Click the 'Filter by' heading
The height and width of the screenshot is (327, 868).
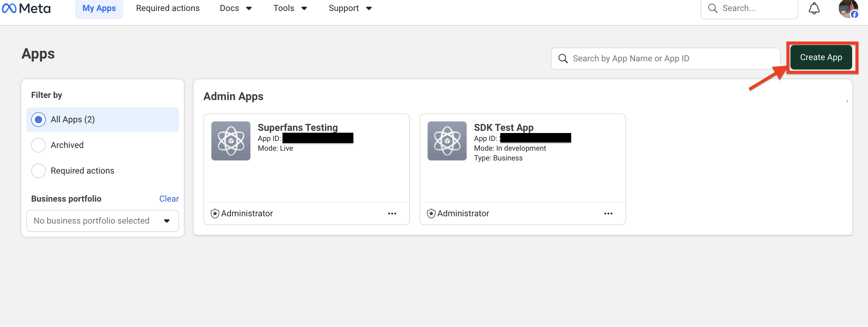(46, 95)
